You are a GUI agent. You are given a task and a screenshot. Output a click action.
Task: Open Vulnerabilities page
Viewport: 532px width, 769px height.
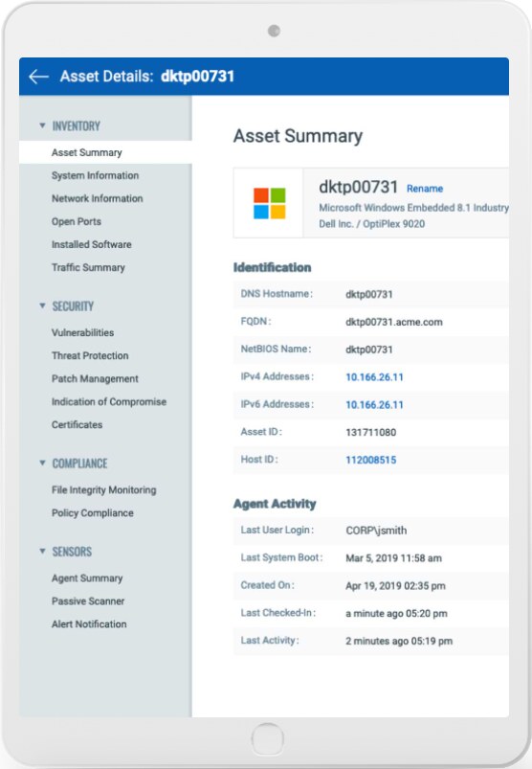(x=83, y=332)
